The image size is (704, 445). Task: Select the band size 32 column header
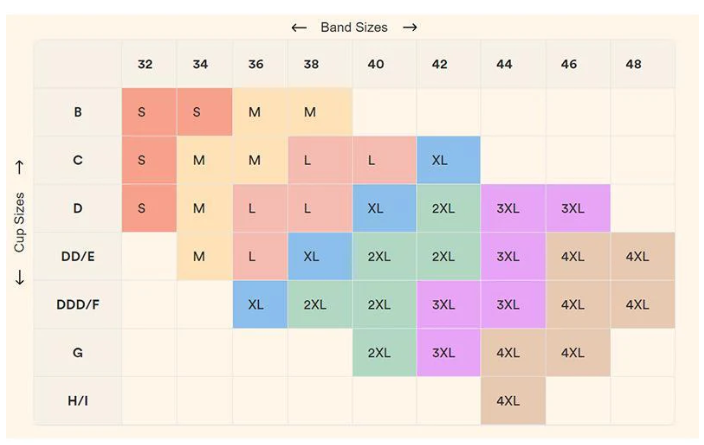pos(145,64)
